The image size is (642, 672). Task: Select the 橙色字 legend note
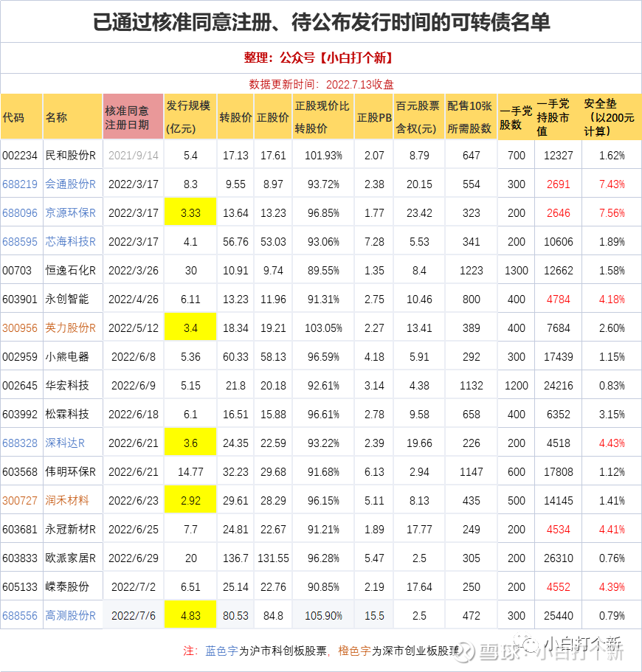354,651
